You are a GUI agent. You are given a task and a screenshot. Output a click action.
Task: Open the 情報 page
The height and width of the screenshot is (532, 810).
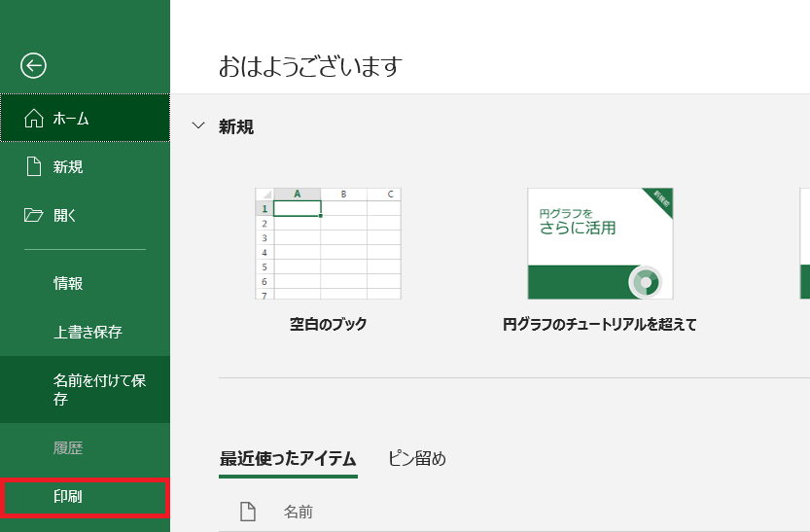click(x=68, y=284)
